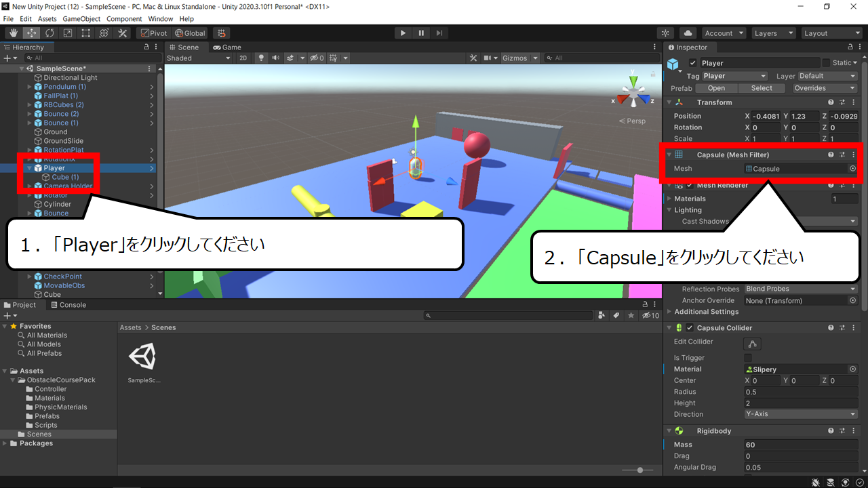Image resolution: width=868 pixels, height=488 pixels.
Task: Open the File menu
Action: (8, 19)
